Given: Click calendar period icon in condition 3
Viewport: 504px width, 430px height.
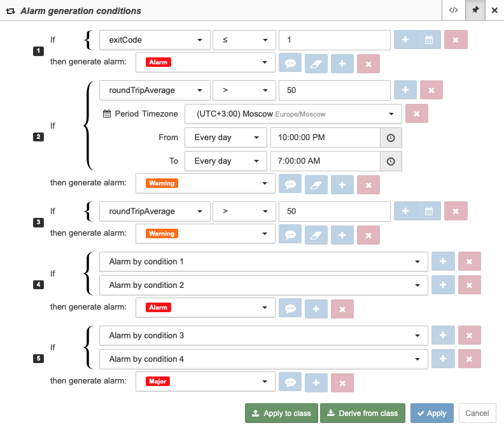Looking at the screenshot, I should click(x=429, y=211).
